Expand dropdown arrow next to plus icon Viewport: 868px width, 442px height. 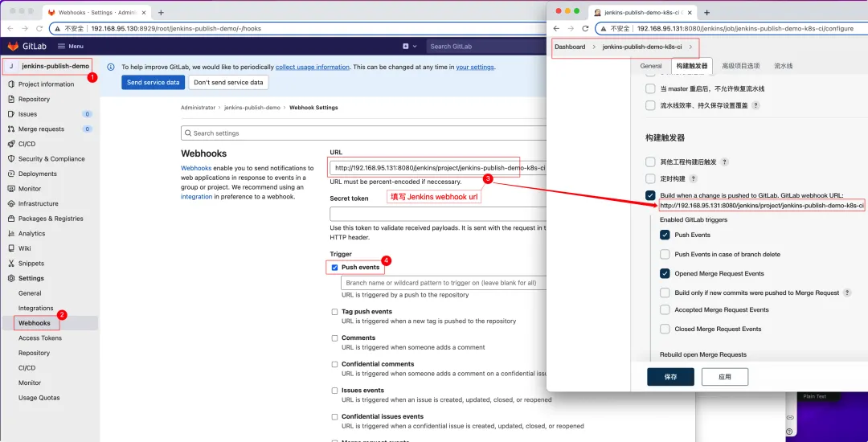[416, 47]
